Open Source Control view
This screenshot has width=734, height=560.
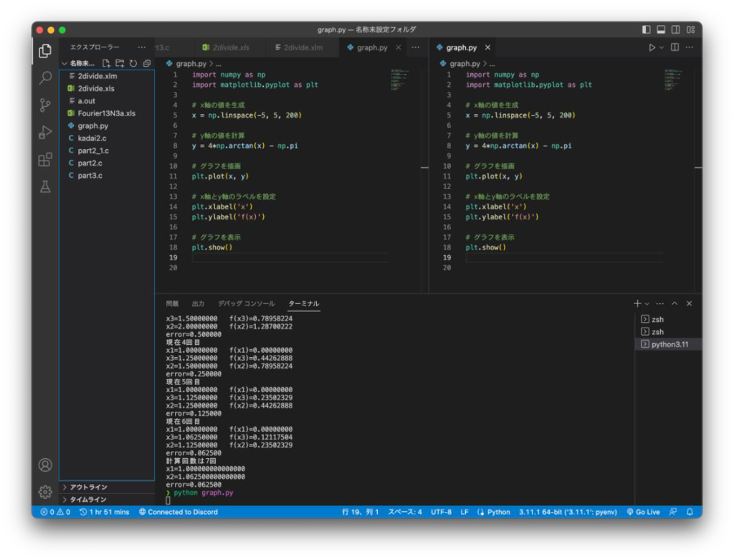pos(45,105)
